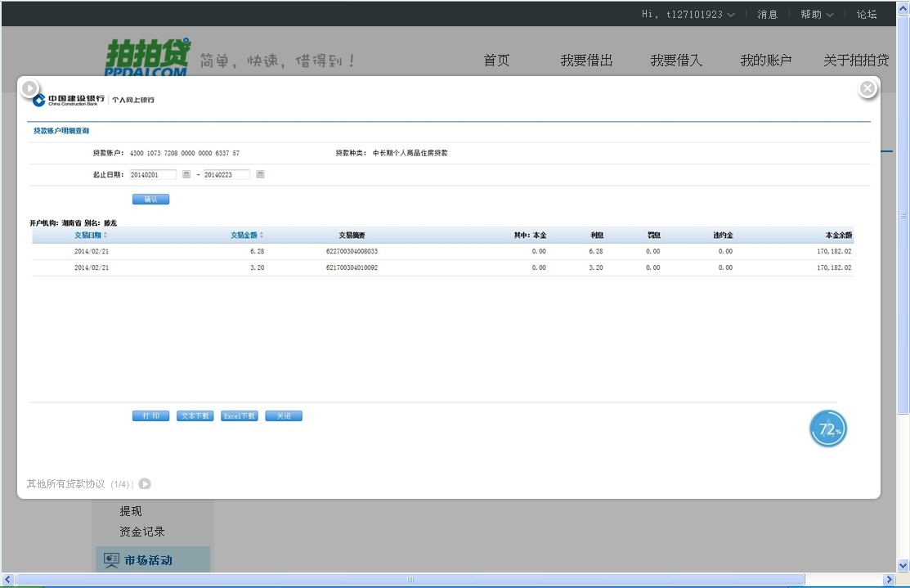Open the start date calendar picker
910x588 pixels.
pos(186,174)
